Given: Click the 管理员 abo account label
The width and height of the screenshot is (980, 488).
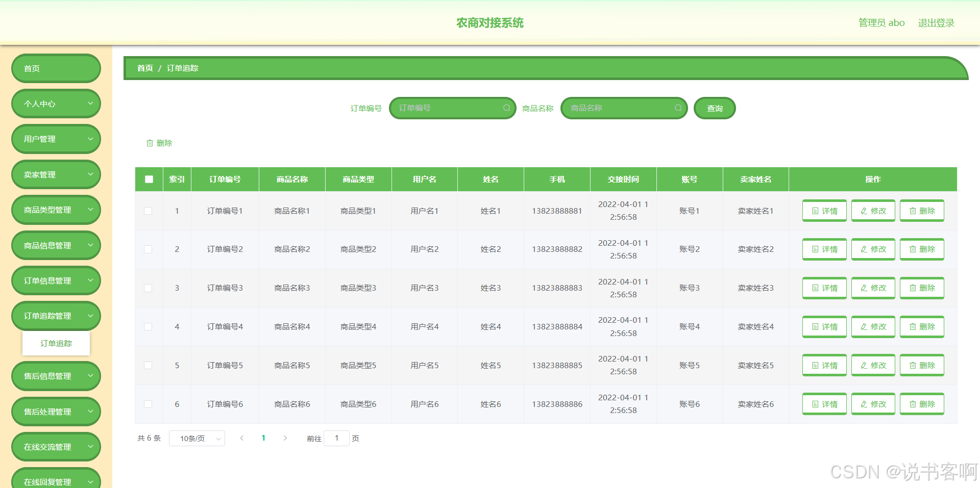Looking at the screenshot, I should 881,23.
